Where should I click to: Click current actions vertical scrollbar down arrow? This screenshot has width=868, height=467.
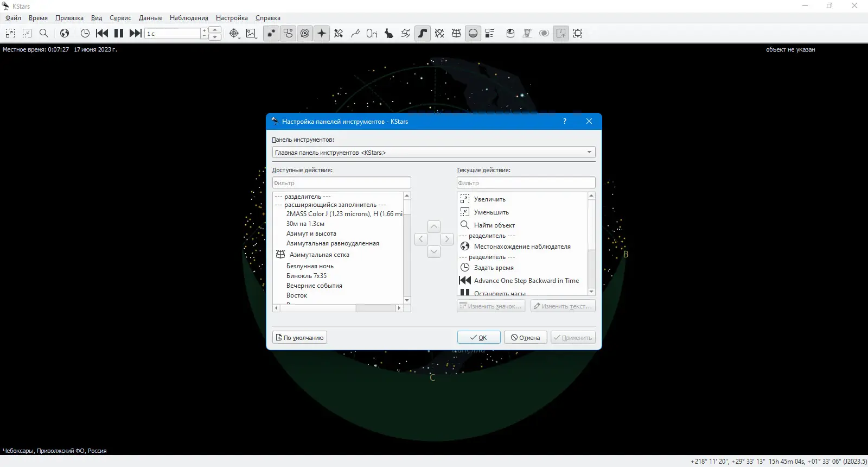(591, 292)
